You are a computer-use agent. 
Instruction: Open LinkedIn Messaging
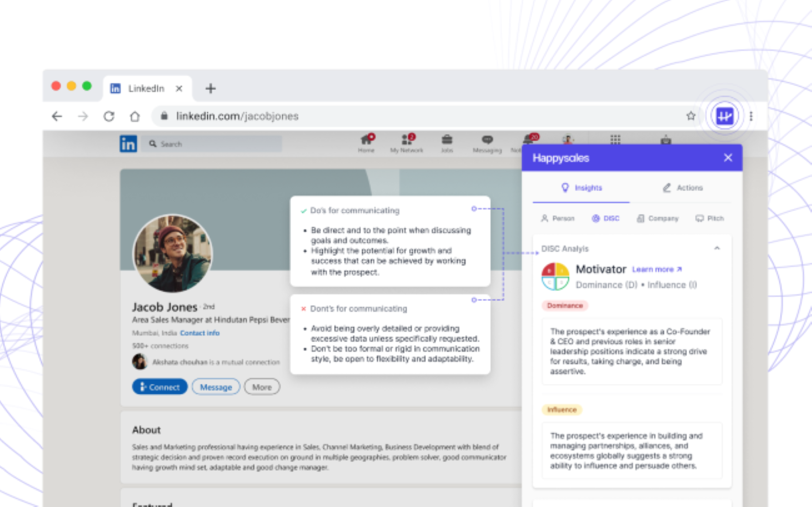487,143
